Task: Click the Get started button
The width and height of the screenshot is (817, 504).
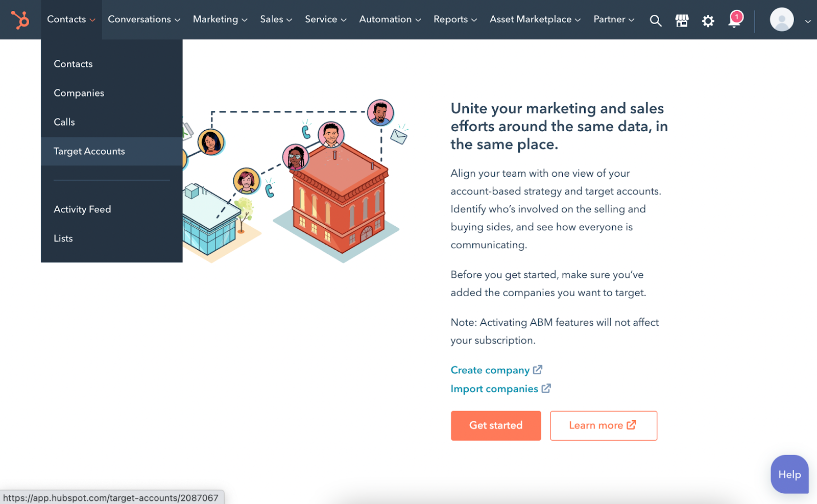Action: [496, 425]
